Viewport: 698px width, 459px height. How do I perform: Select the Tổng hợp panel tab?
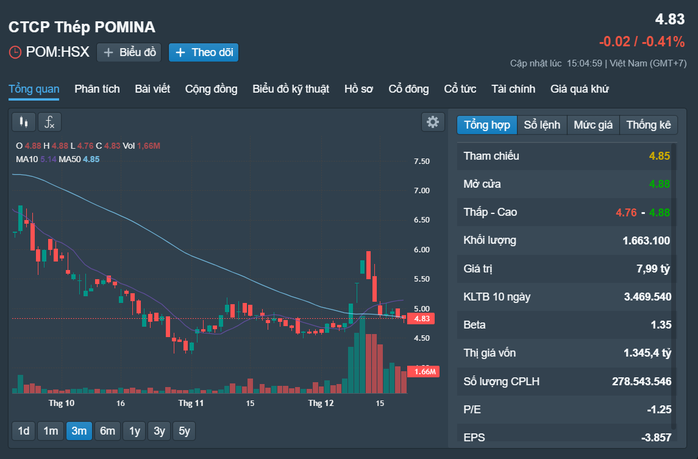click(x=487, y=125)
